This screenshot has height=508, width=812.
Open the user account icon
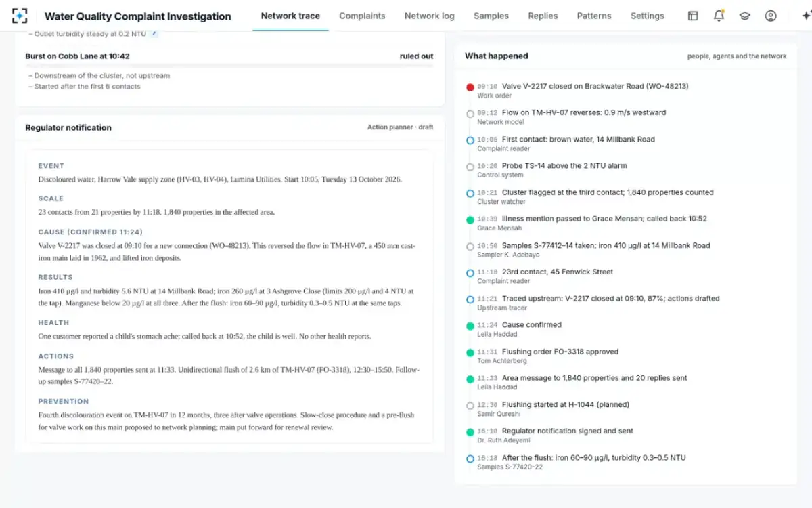point(771,16)
